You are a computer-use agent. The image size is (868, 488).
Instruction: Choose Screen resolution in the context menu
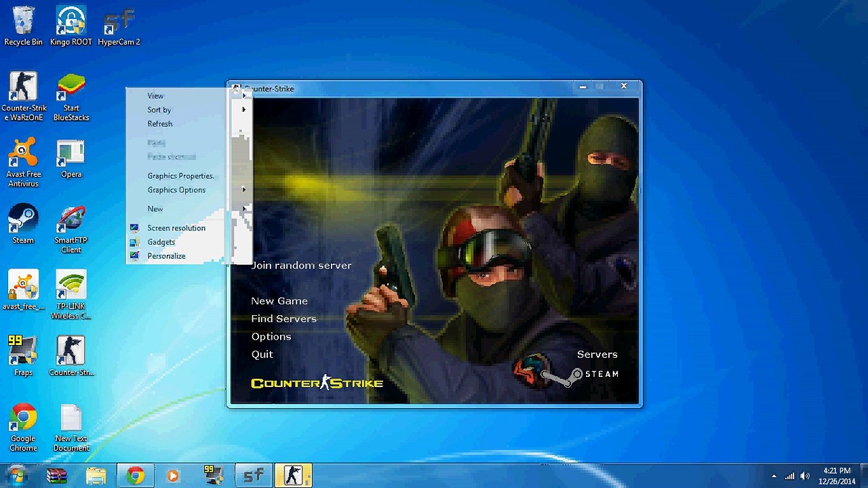point(189,228)
